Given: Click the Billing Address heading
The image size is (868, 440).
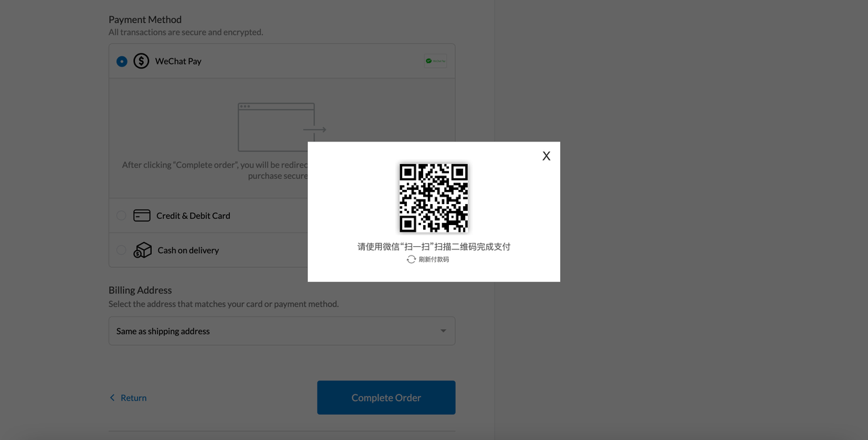Looking at the screenshot, I should coord(140,290).
